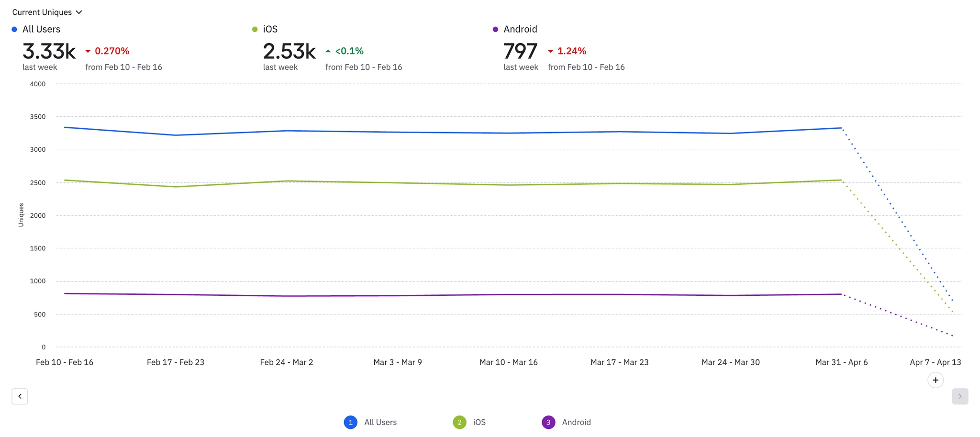The height and width of the screenshot is (437, 980).
Task: Go to previous date range with left chevron
Action: click(20, 396)
